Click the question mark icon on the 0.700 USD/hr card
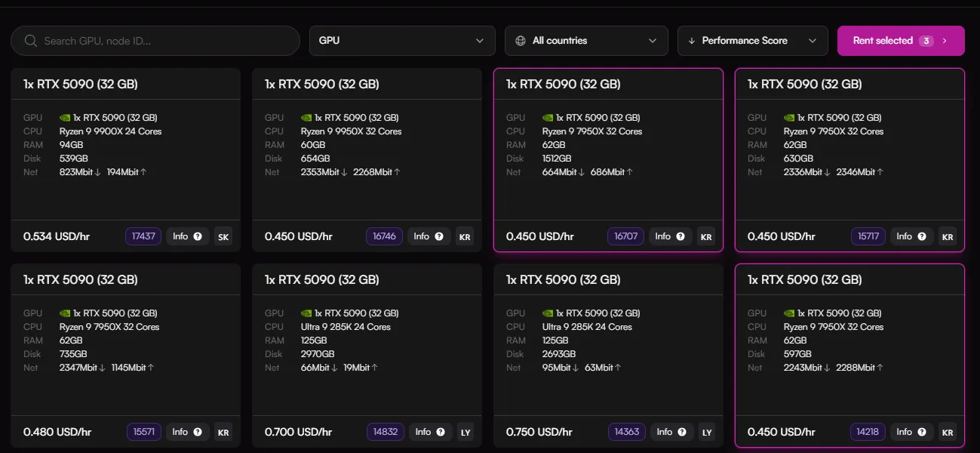This screenshot has width=980, height=453. click(x=439, y=432)
